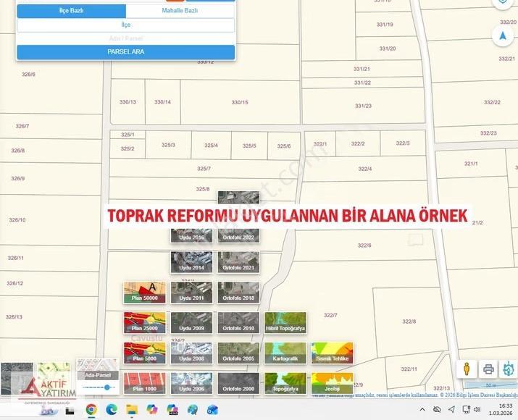Screen dimensions: 518x420
Task: Click parcel label 325/7
Action: click(x=204, y=169)
